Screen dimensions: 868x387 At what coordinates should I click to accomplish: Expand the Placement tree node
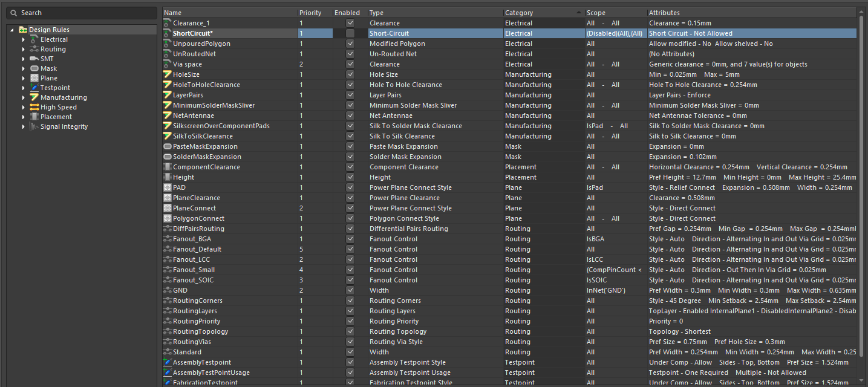coord(24,117)
